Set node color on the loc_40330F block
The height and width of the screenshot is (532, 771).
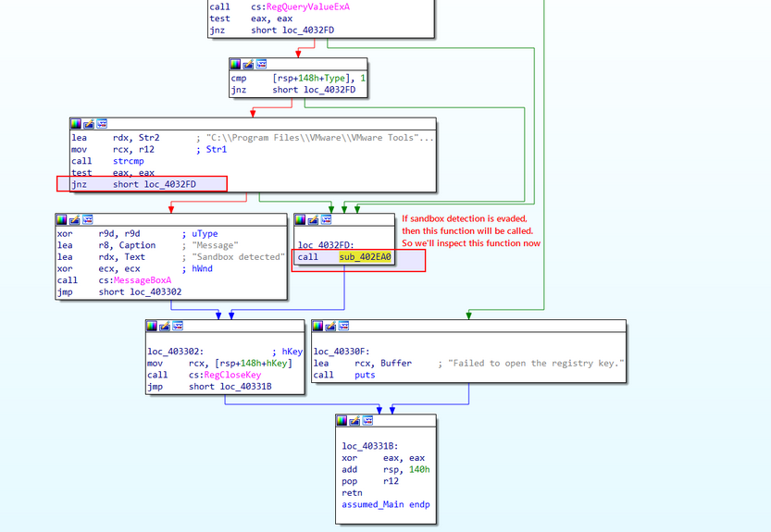coord(318,326)
